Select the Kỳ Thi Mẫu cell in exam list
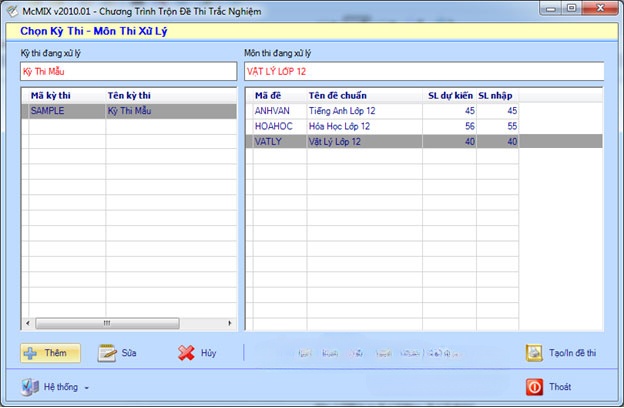The width and height of the screenshot is (624, 408). 171,111
